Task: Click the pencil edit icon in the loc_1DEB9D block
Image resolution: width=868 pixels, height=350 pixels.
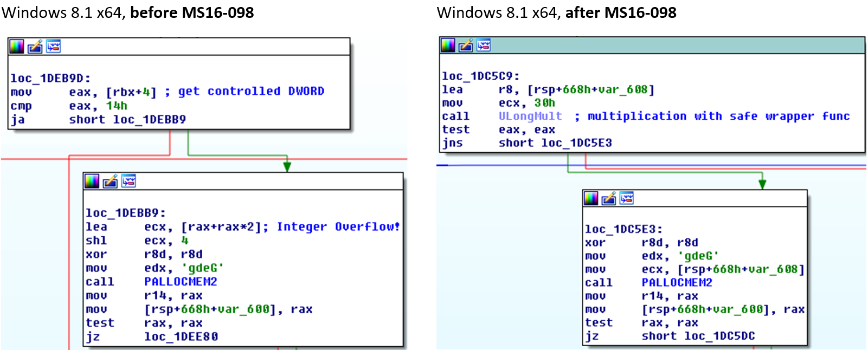Action: (35, 47)
